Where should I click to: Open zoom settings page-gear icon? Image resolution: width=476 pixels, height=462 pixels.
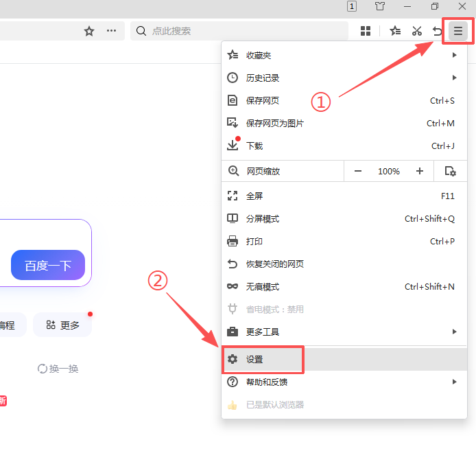pyautogui.click(x=451, y=172)
